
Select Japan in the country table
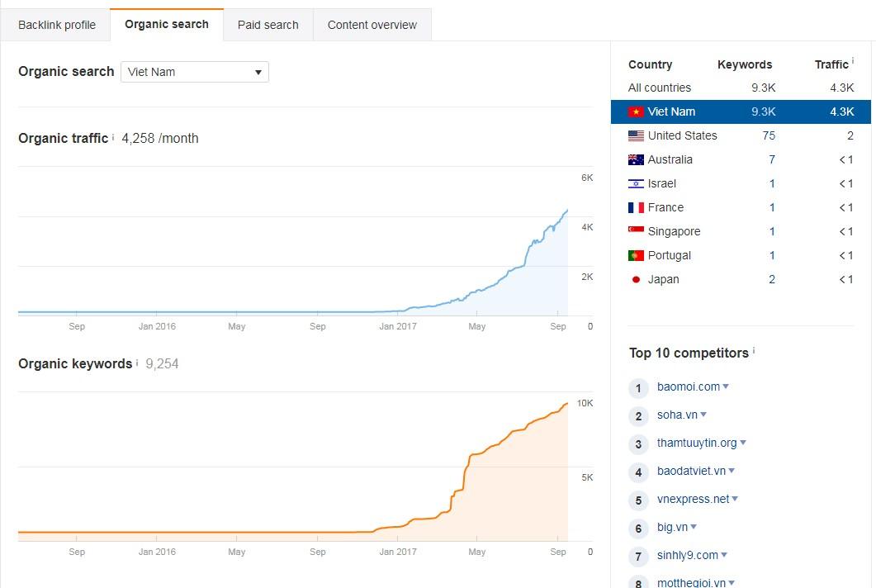point(741,279)
